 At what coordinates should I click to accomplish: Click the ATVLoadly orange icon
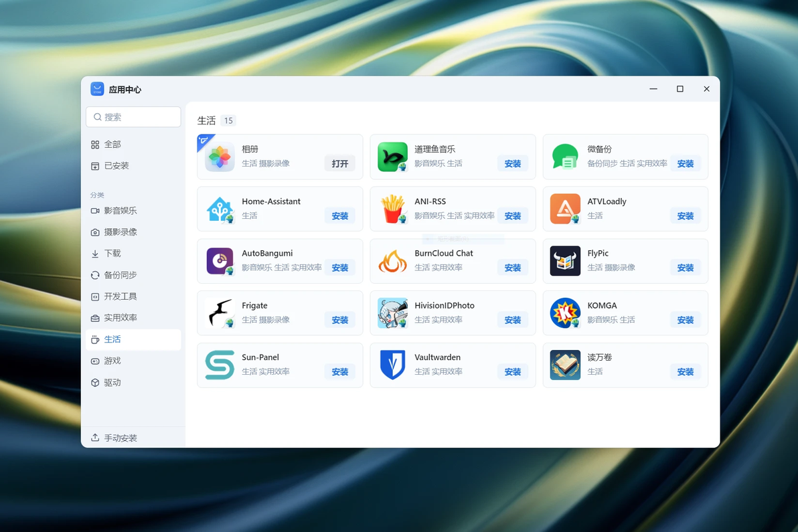tap(565, 209)
